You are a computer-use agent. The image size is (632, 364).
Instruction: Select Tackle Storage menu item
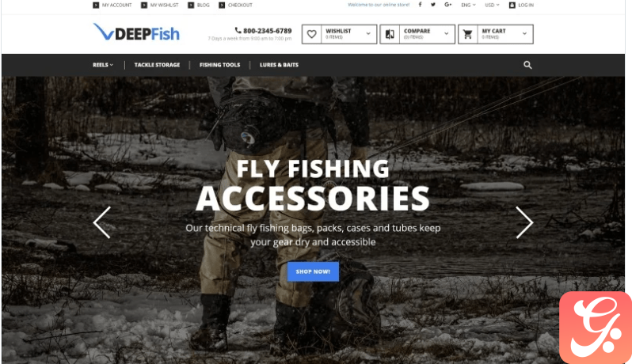[157, 65]
